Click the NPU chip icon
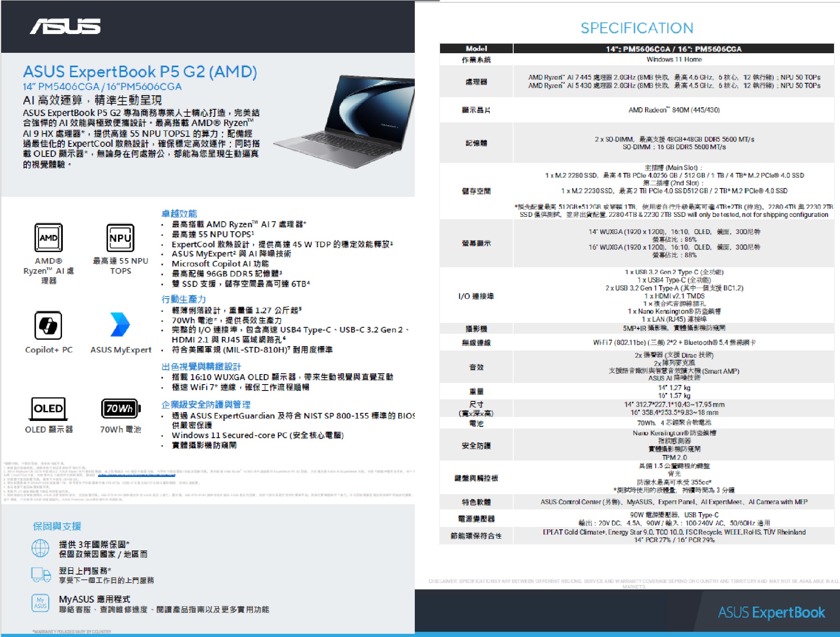Image resolution: width=840 pixels, height=637 pixels. (120, 237)
